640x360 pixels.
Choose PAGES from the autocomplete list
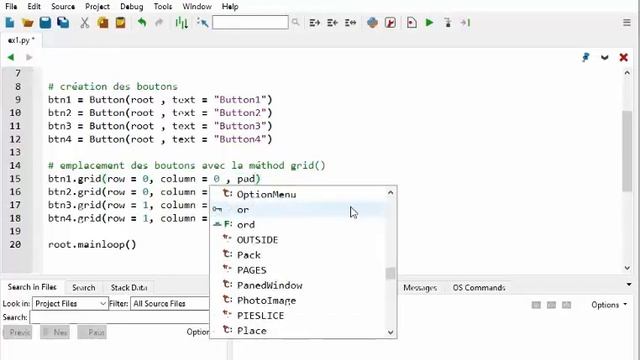(298, 270)
